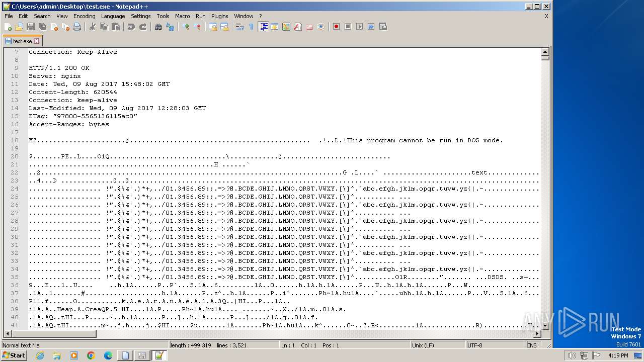Toggle the Monitoring eye icon
Screen dimensions: 644x362
click(x=321, y=27)
